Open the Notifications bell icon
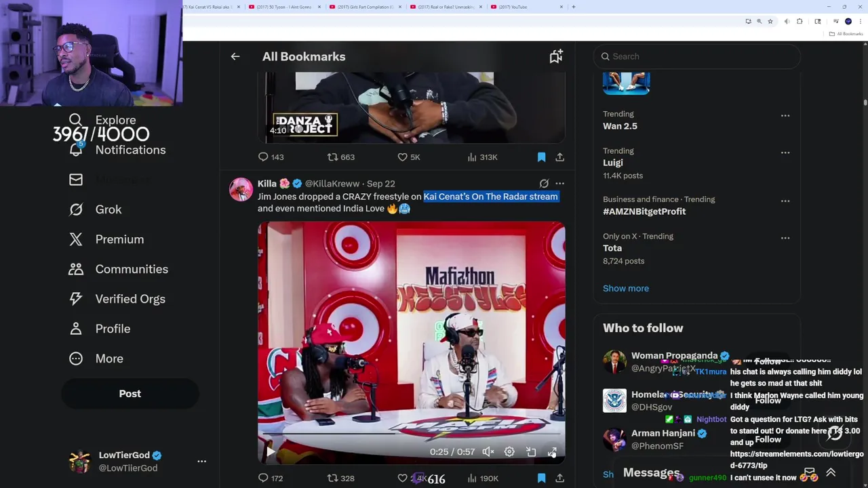Image resolution: width=868 pixels, height=488 pixels. [75, 150]
